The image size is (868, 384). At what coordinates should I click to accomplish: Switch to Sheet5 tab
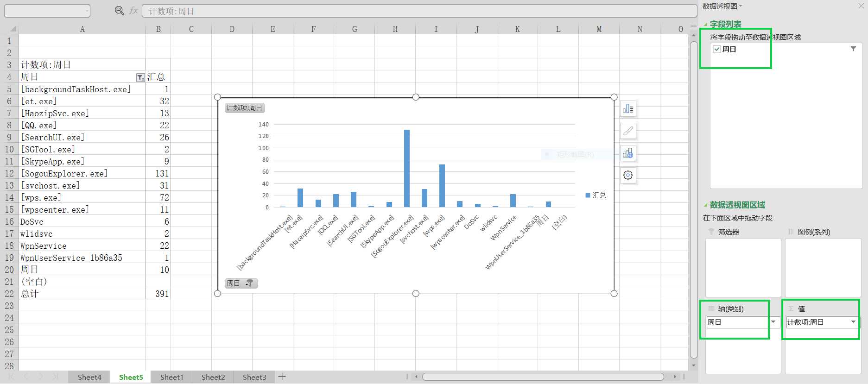click(131, 377)
